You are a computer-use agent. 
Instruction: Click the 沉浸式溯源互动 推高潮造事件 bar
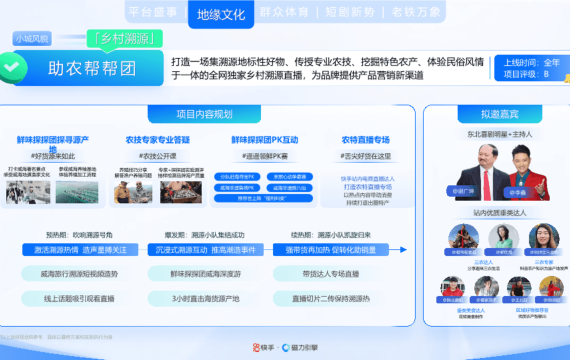tap(206, 250)
